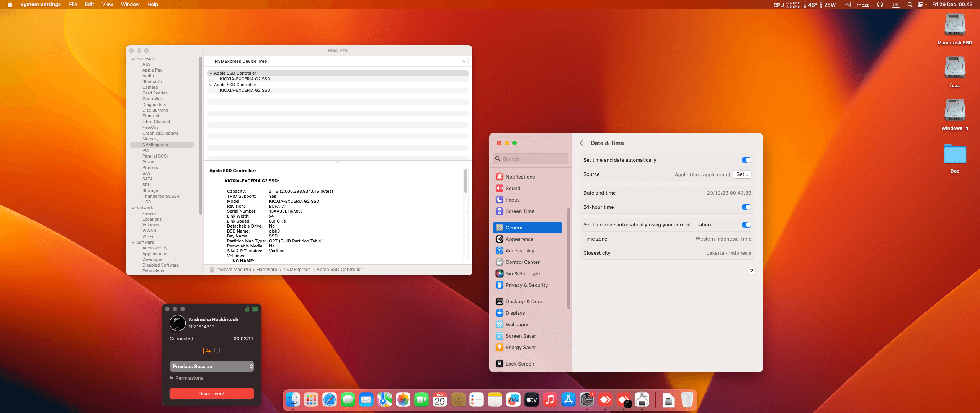The height and width of the screenshot is (413, 980).
Task: Click the NVMe details pane scrollbar
Action: coord(465,181)
